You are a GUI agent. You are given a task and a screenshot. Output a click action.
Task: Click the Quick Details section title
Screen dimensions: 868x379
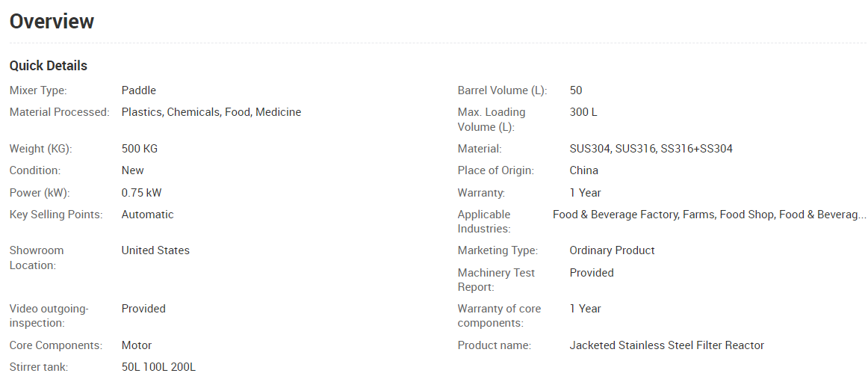click(x=49, y=66)
